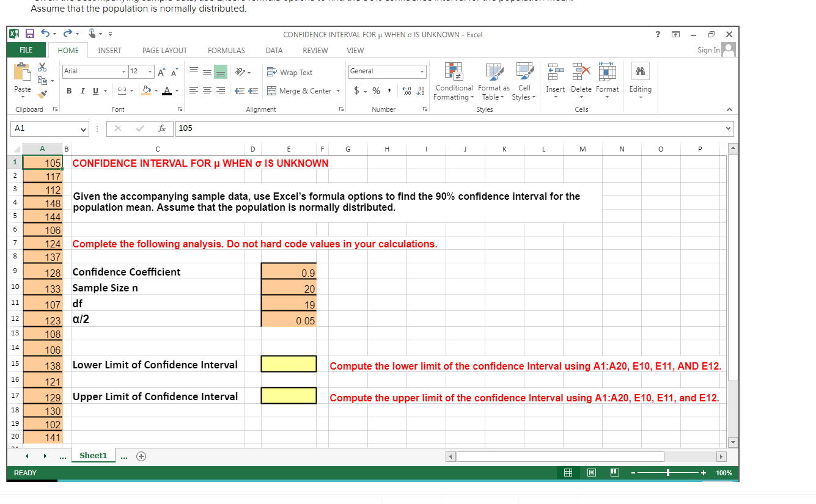This screenshot has height=504, width=816.
Task: Open Conditional Formatting options
Action: click(x=454, y=82)
